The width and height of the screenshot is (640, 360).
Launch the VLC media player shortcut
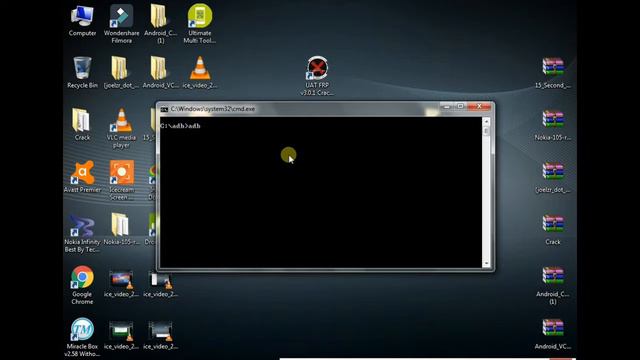pos(121,128)
